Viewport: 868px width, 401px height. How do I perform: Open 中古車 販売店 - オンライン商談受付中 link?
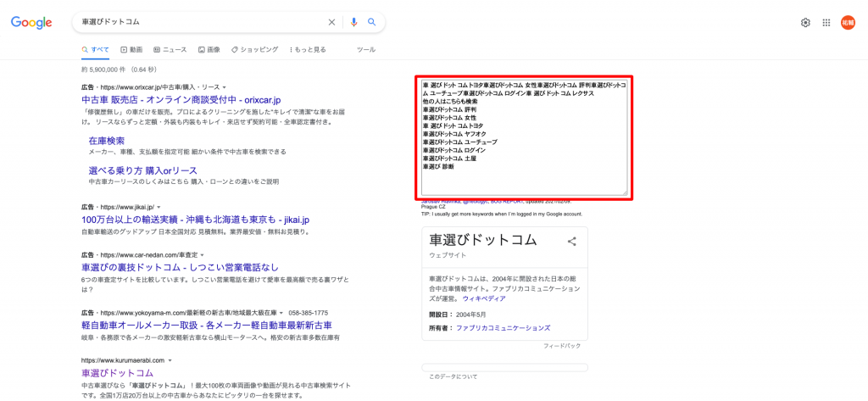coord(181,100)
